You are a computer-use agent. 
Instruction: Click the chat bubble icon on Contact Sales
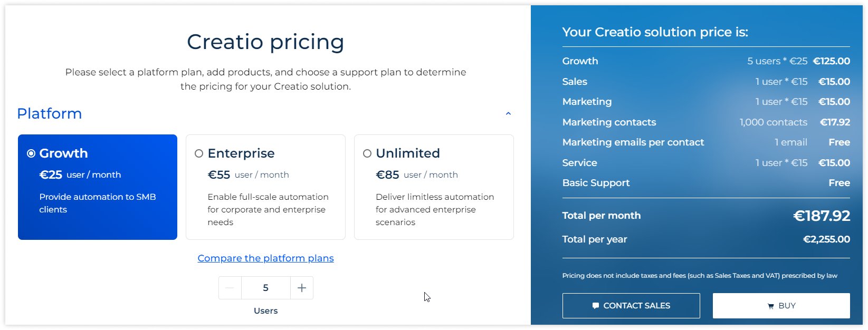596,306
